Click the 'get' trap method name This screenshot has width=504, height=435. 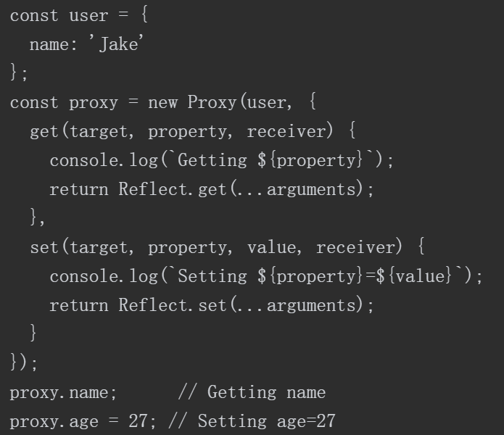coord(44,132)
